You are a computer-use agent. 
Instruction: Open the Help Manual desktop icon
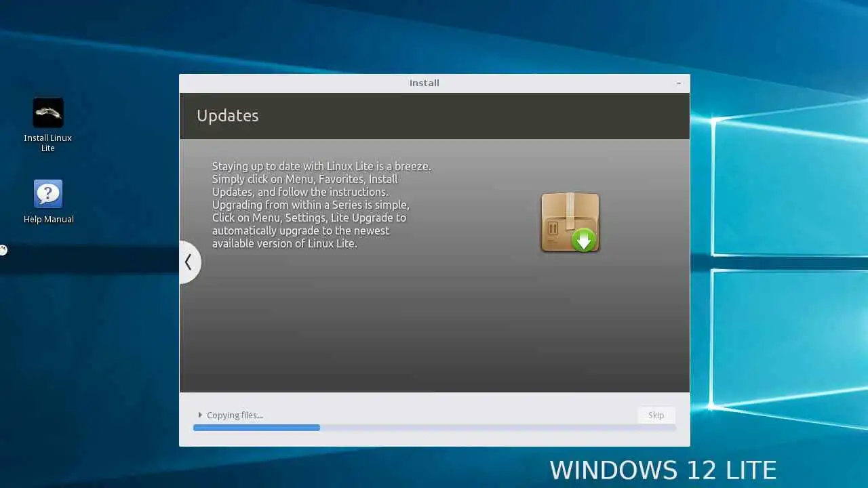click(x=48, y=201)
